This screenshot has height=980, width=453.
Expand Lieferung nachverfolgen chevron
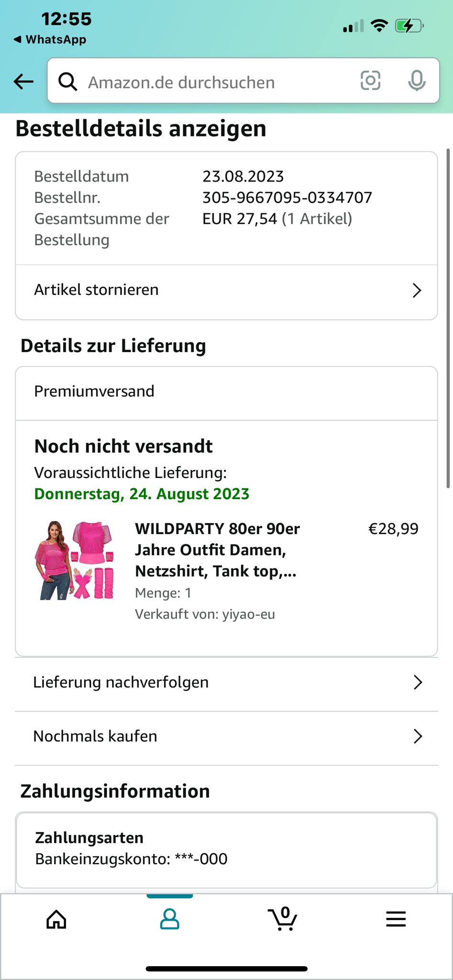pyautogui.click(x=418, y=682)
